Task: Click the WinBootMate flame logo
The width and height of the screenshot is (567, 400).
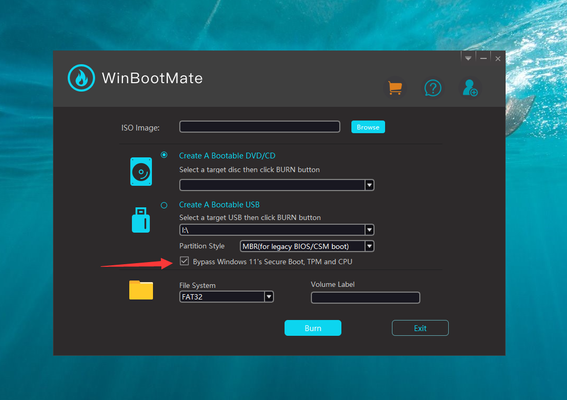Action: tap(81, 78)
